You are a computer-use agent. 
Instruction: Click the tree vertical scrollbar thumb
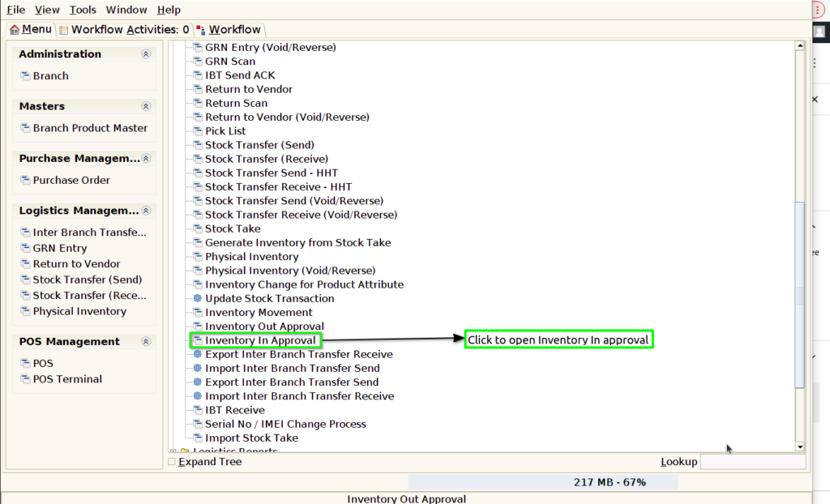(800, 294)
